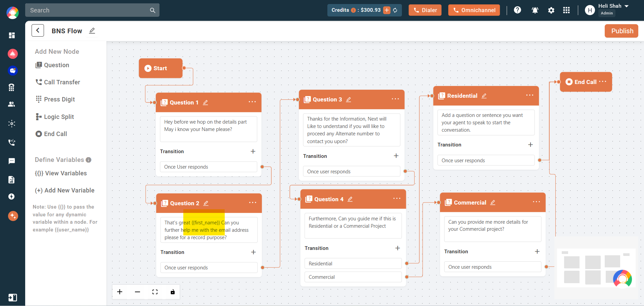Expand the Heli Shah profile dropdown
The height and width of the screenshot is (306, 644).
click(x=626, y=6)
